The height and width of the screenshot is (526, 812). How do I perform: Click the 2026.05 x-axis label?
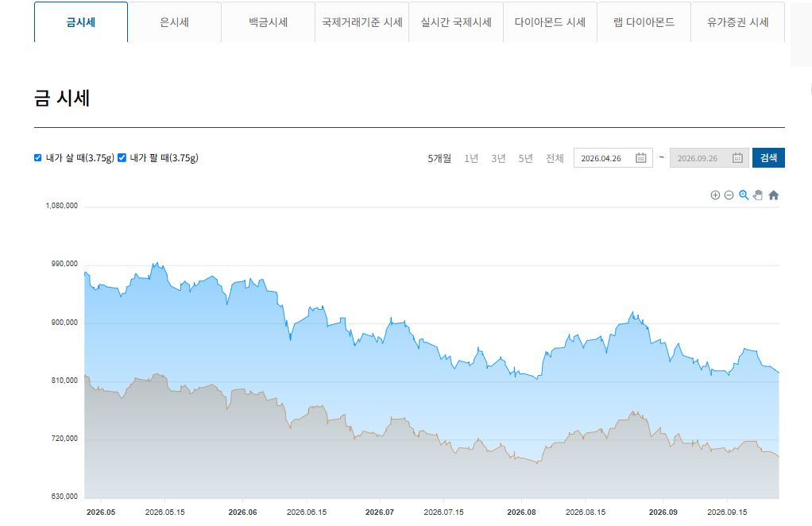101,512
